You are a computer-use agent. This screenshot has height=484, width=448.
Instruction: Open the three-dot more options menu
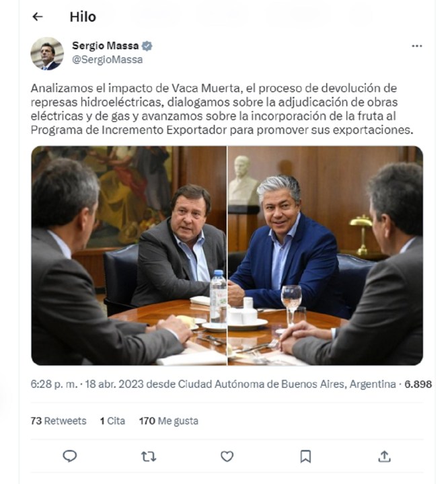[417, 46]
